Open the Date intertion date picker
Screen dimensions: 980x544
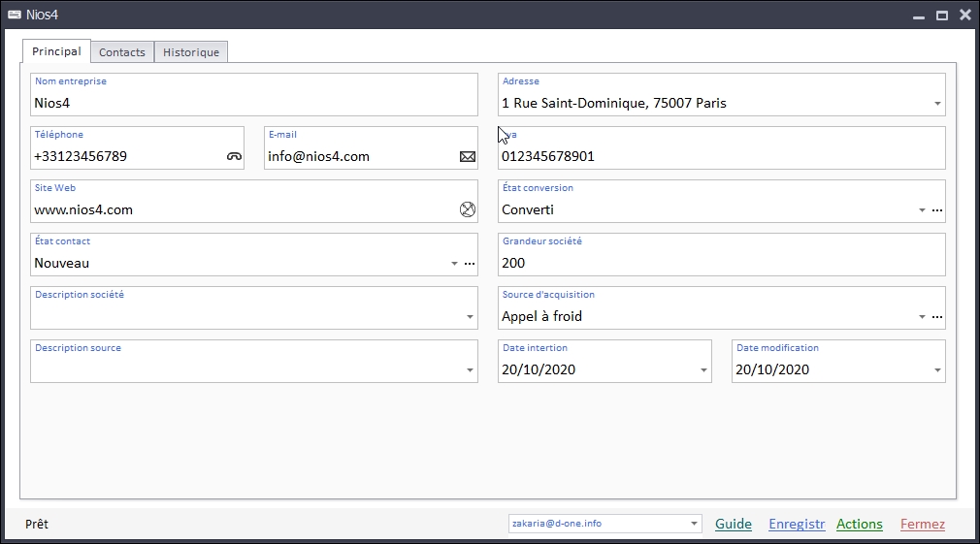[703, 370]
